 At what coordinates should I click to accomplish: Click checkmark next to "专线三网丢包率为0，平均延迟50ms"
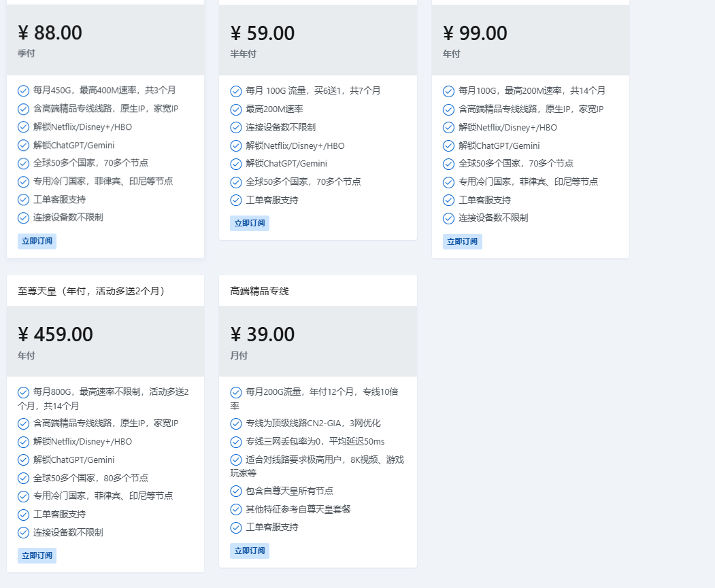235,441
